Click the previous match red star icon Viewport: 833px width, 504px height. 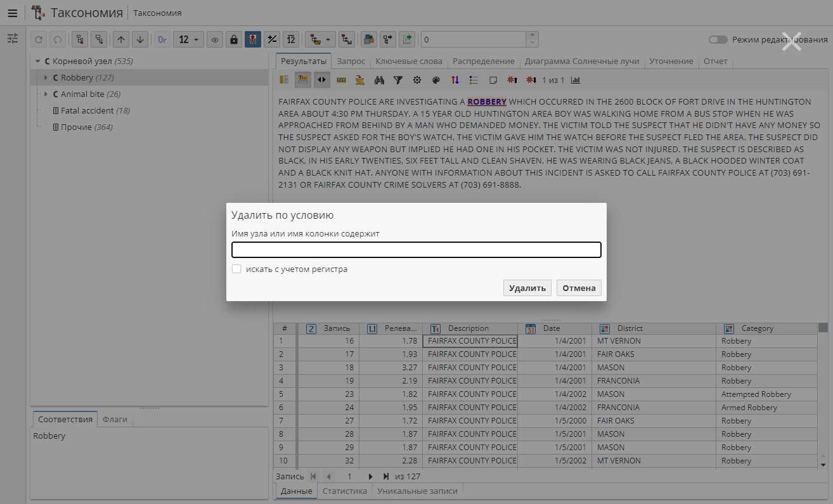pyautogui.click(x=512, y=80)
